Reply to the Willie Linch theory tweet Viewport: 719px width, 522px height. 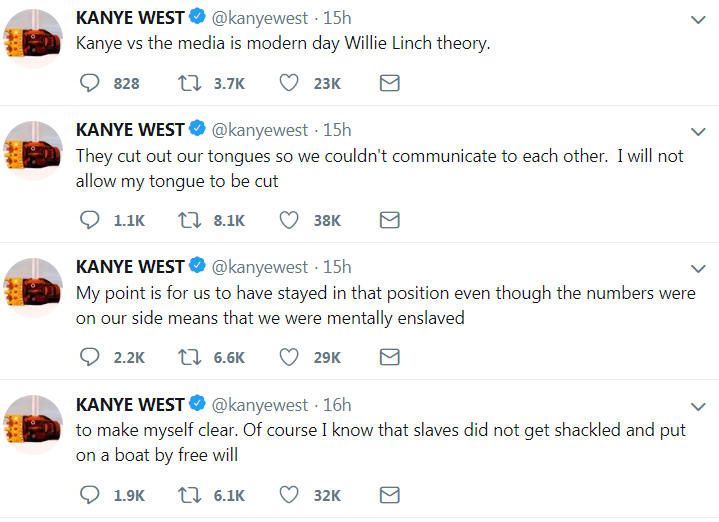click(90, 83)
